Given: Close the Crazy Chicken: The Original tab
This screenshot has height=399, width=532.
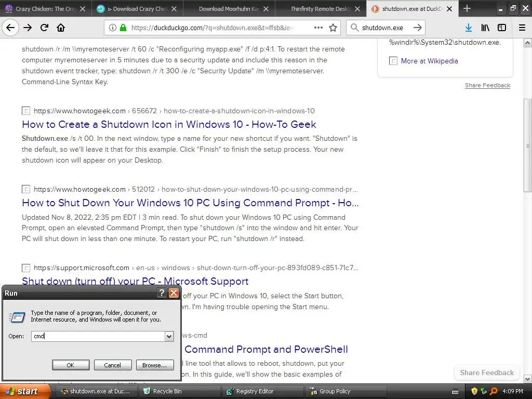Looking at the screenshot, I should pyautogui.click(x=83, y=9).
